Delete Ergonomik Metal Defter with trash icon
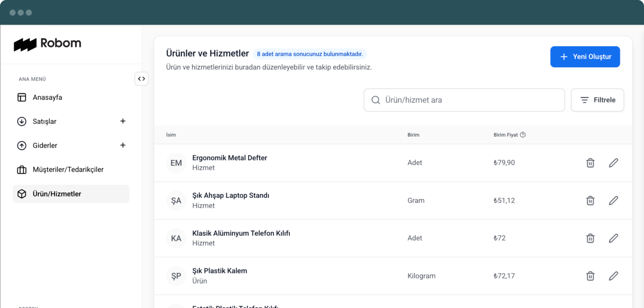Screen dimensions: 644x308 tap(590, 163)
